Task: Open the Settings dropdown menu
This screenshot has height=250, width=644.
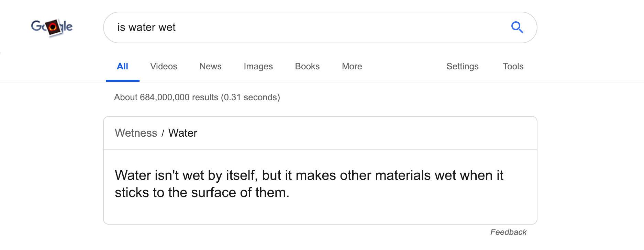Action: click(x=462, y=67)
